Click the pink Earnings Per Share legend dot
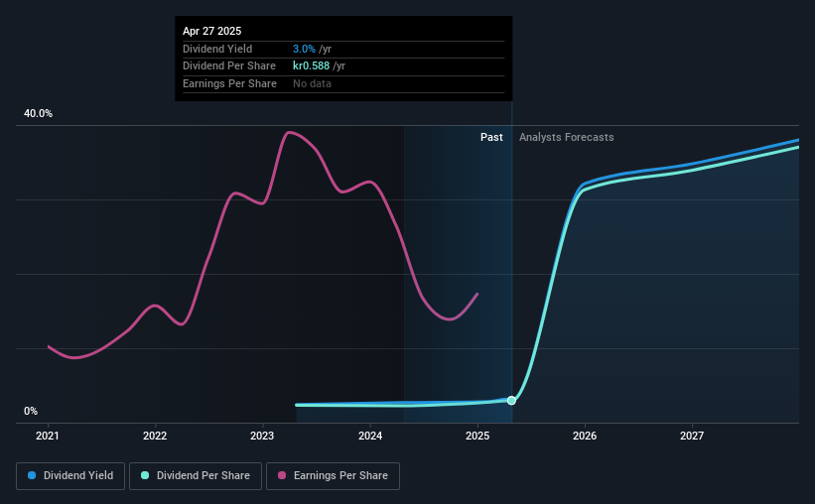This screenshot has height=504, width=815. click(x=282, y=475)
